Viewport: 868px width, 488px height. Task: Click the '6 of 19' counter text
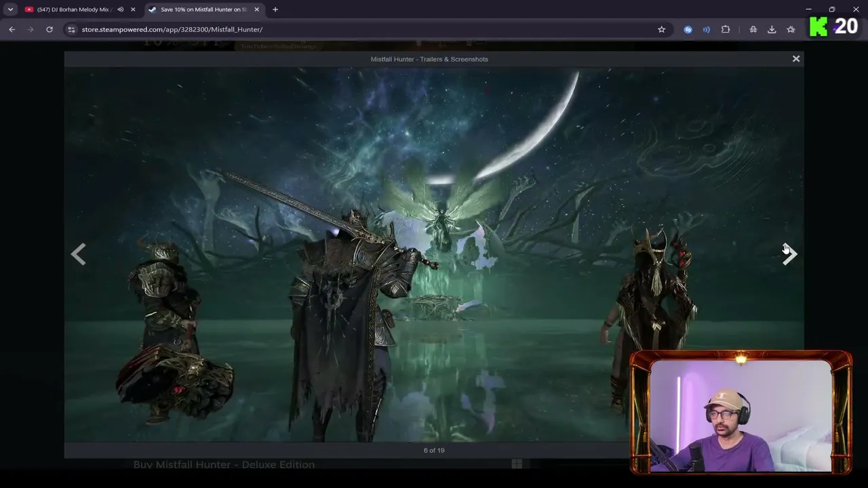point(434,450)
